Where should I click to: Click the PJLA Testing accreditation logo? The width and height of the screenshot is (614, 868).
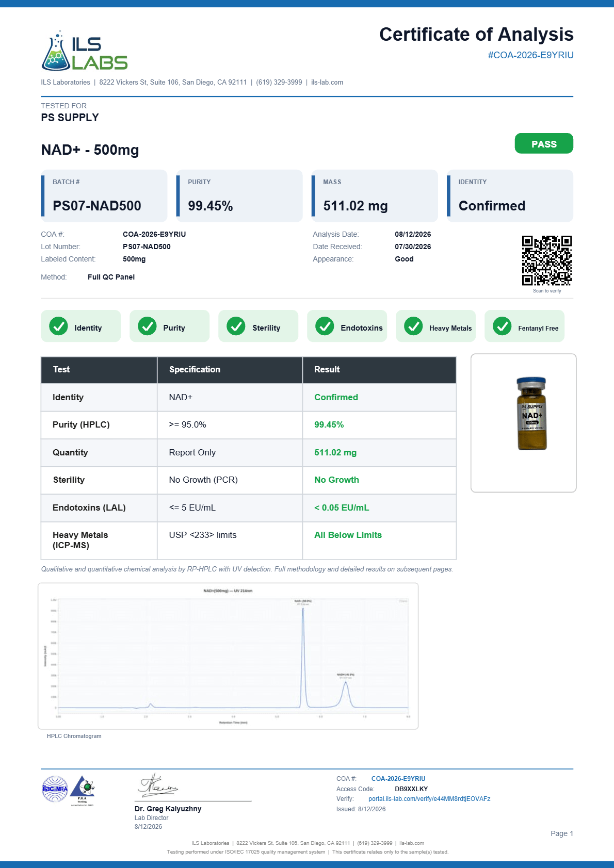83,790
